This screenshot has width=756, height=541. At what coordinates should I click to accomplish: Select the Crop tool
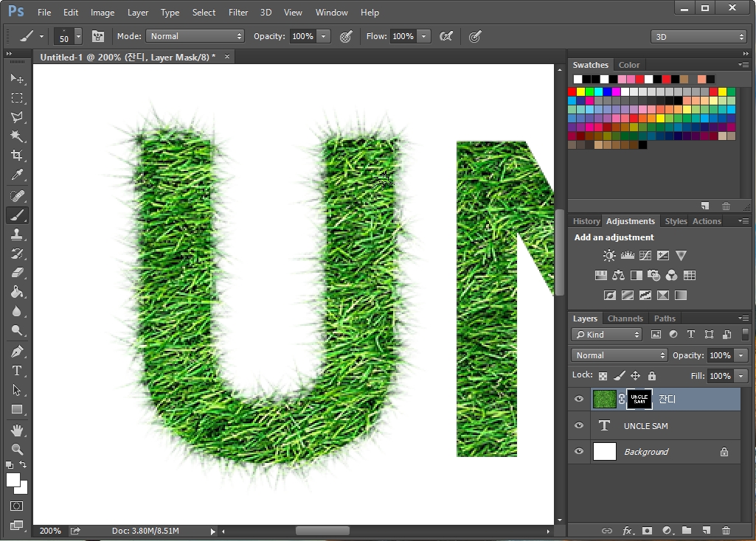coord(17,155)
